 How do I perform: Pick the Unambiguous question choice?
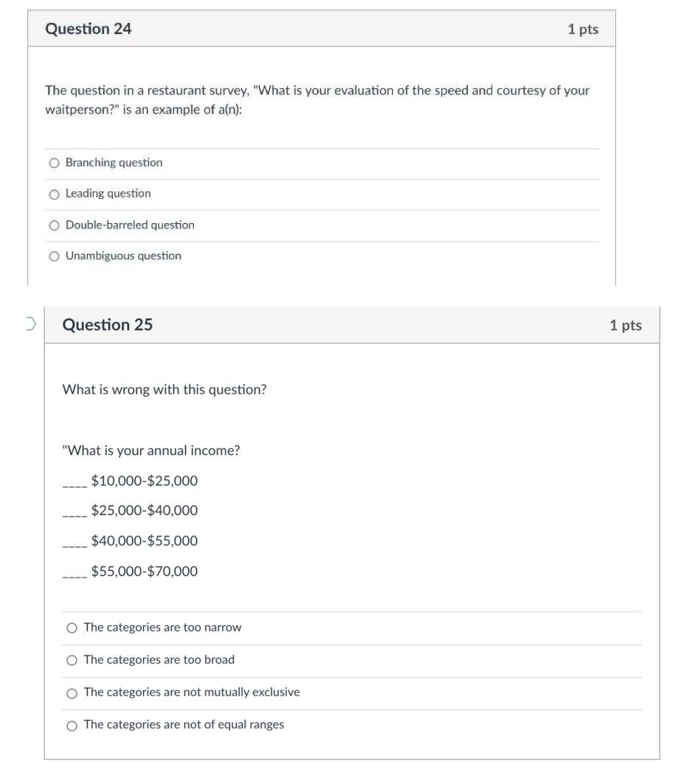pos(54,256)
